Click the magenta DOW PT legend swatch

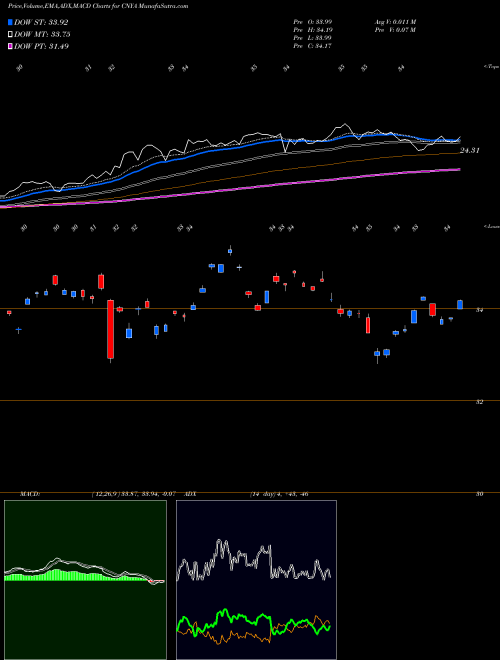click(11, 46)
